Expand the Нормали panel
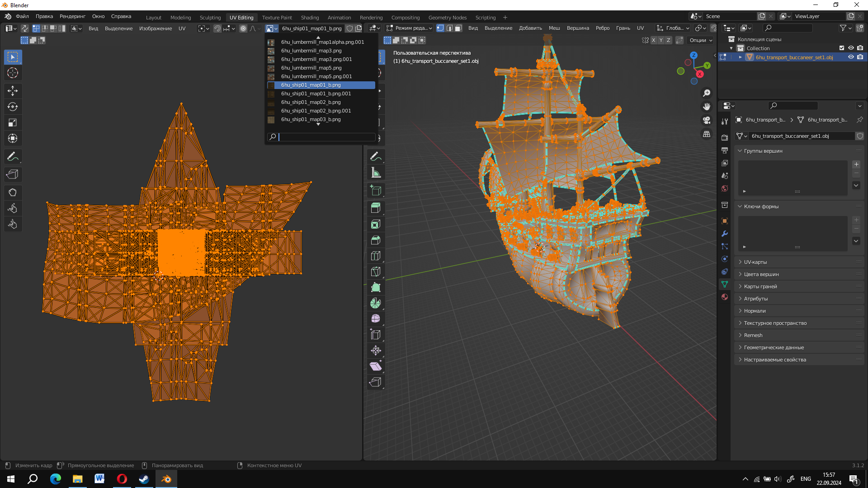Image resolution: width=868 pixels, height=488 pixels. [x=755, y=311]
